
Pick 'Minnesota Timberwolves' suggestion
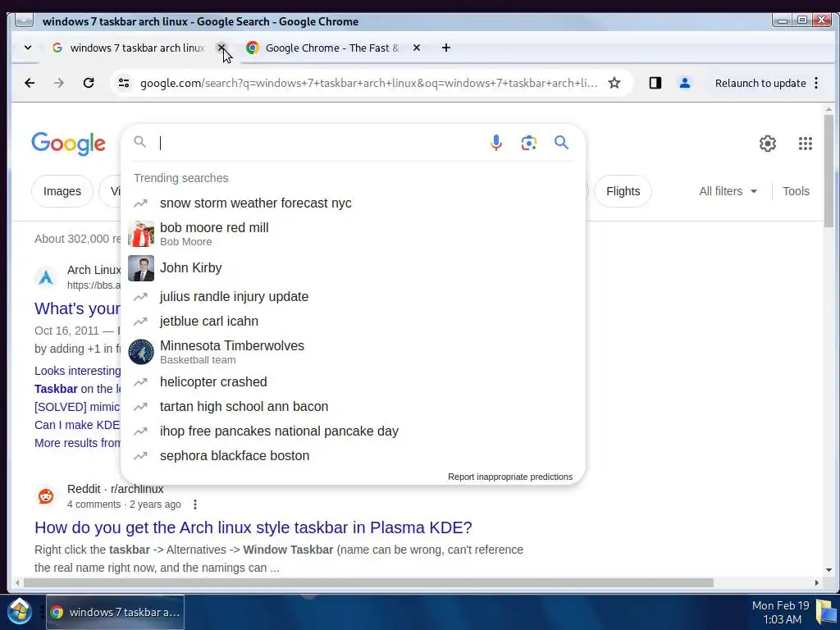pos(353,352)
